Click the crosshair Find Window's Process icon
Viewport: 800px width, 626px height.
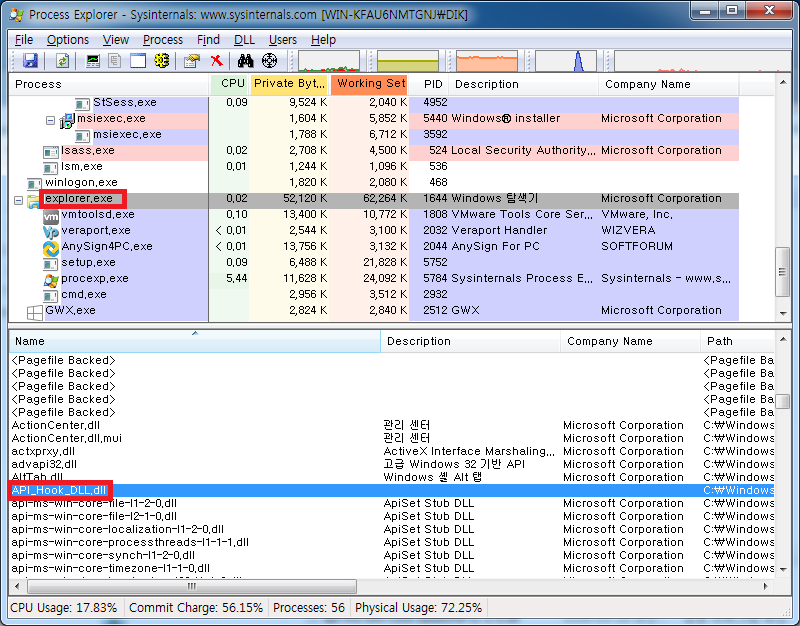tap(269, 61)
